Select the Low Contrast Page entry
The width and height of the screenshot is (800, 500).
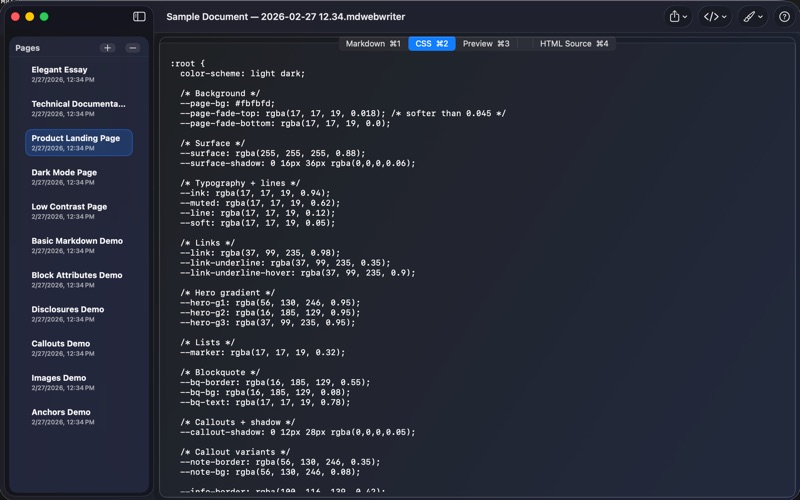79,211
